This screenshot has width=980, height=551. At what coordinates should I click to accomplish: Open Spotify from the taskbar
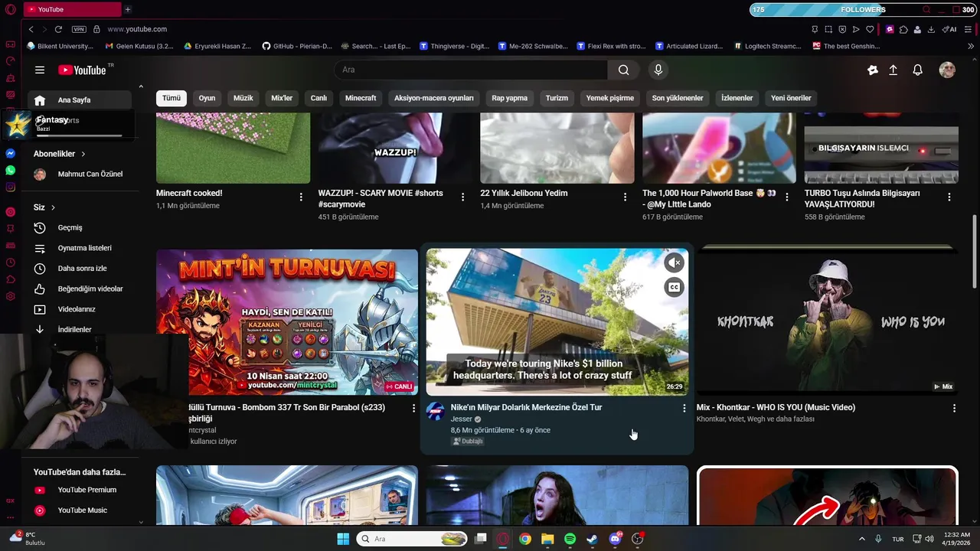[x=570, y=539]
